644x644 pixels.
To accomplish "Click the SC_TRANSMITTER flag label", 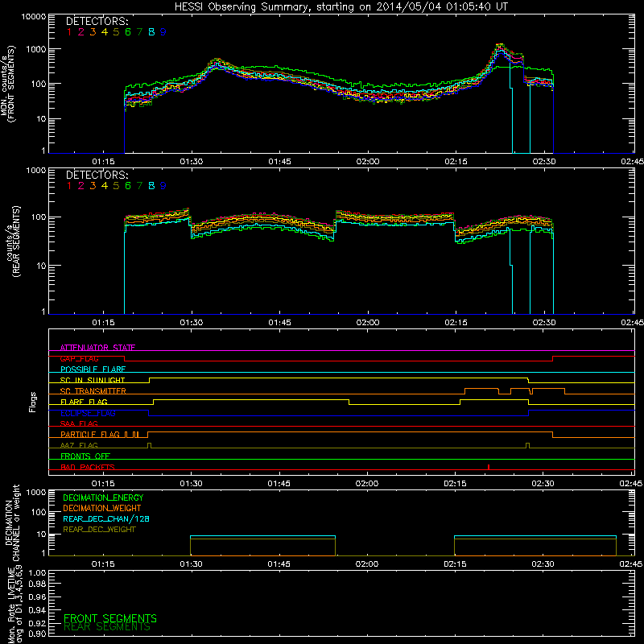I will [93, 391].
